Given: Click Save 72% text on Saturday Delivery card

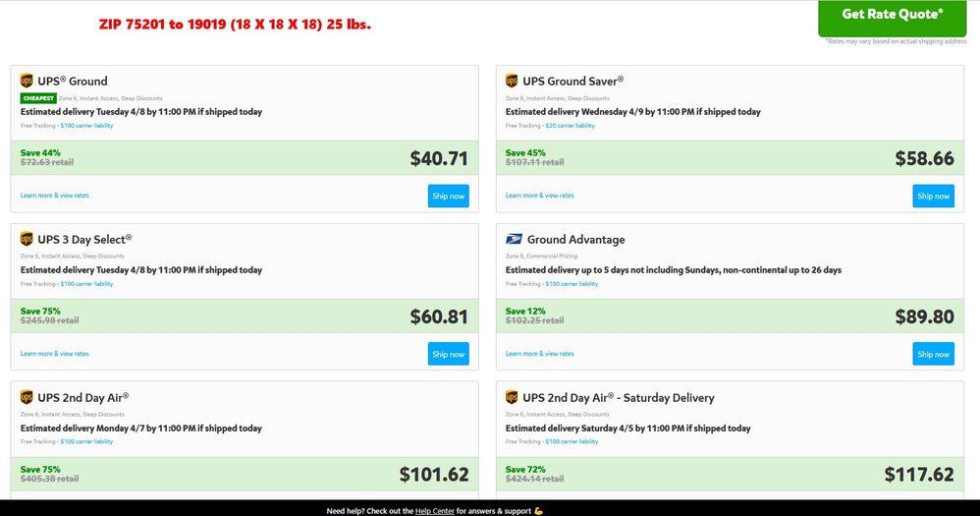Looking at the screenshot, I should point(525,469).
